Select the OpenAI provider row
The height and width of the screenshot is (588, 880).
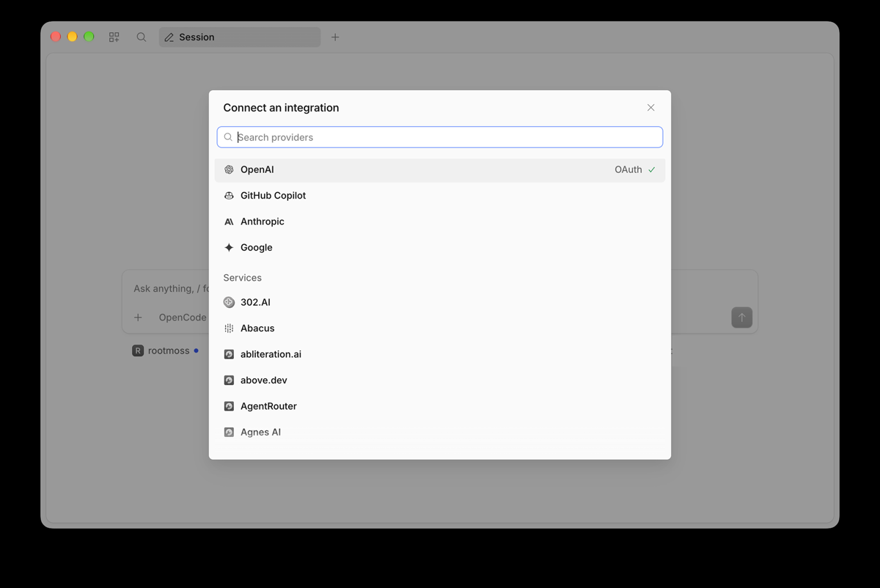click(440, 169)
